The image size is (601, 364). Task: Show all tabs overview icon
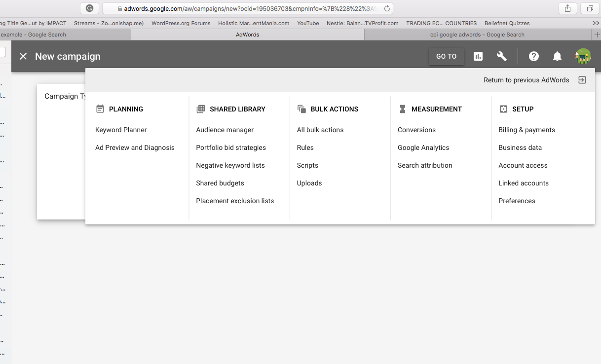(x=590, y=8)
